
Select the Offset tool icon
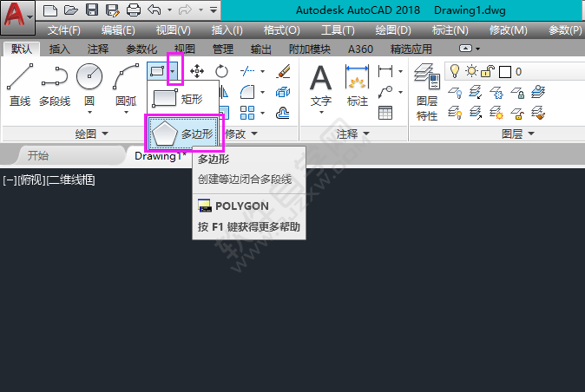pyautogui.click(x=283, y=113)
